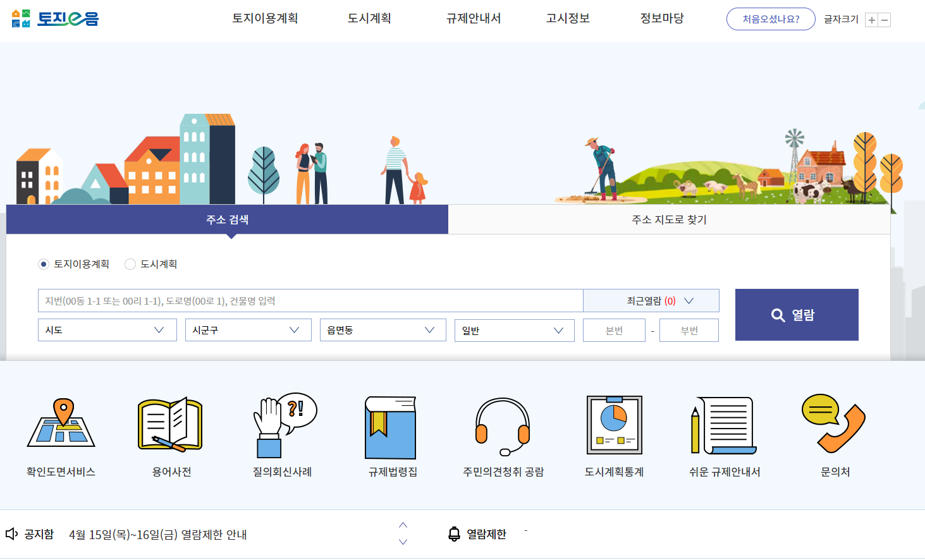Screen dimensions: 925x560
Task: Click the 공지함 label
Action: click(x=39, y=535)
